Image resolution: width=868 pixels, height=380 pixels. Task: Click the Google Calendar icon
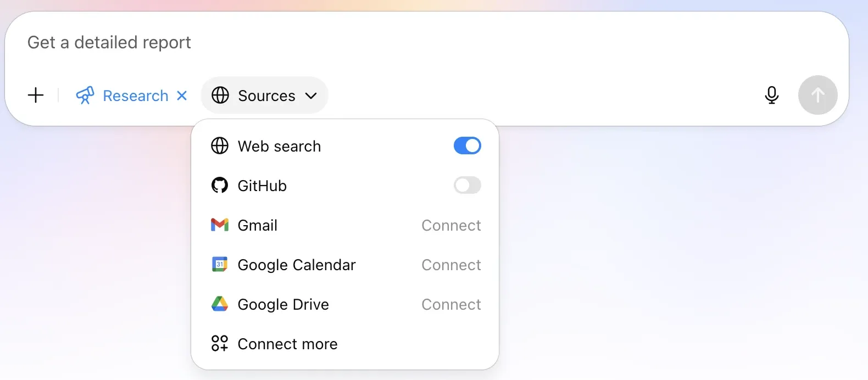pos(220,264)
